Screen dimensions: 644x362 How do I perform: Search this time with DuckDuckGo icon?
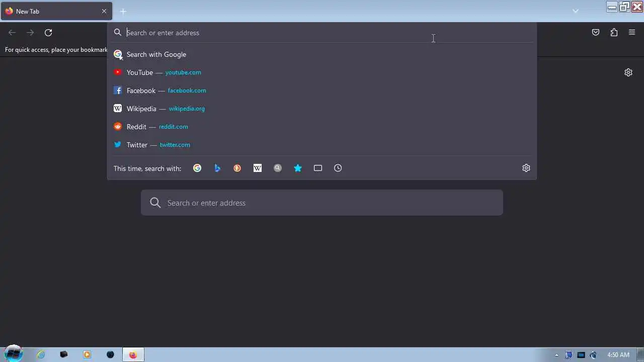coord(237,168)
